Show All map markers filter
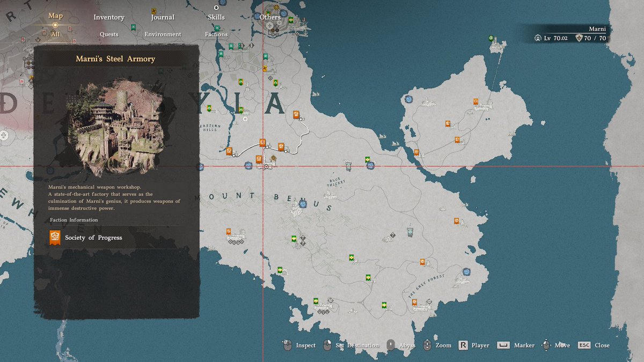The image size is (644, 362). click(x=55, y=34)
